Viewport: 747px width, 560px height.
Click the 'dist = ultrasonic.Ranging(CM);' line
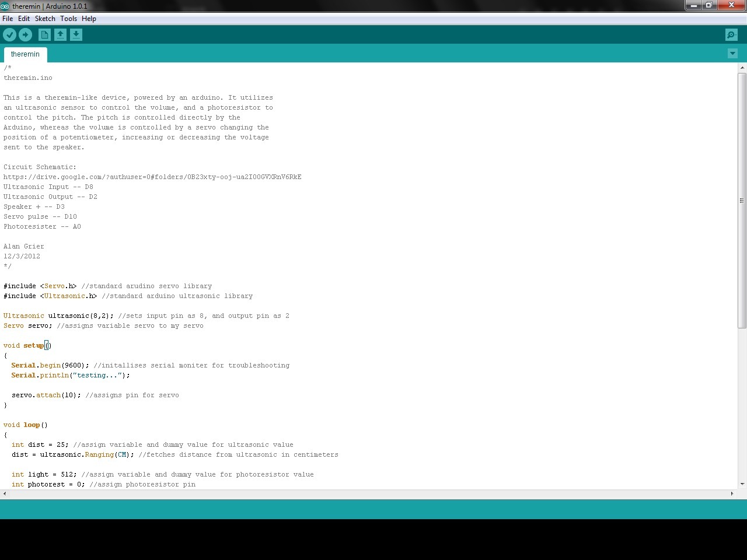coord(175,454)
